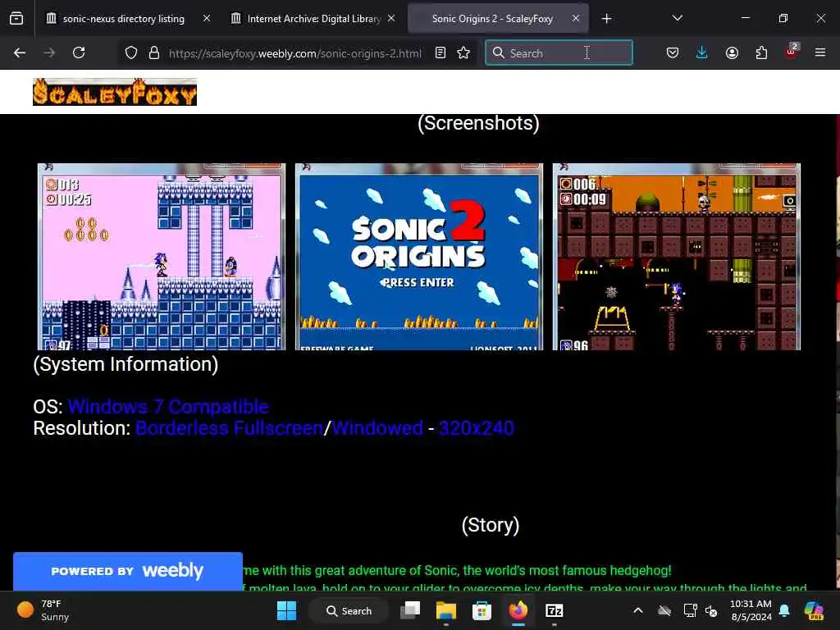The image size is (840, 630).
Task: View site security padlock info
Action: [x=154, y=52]
